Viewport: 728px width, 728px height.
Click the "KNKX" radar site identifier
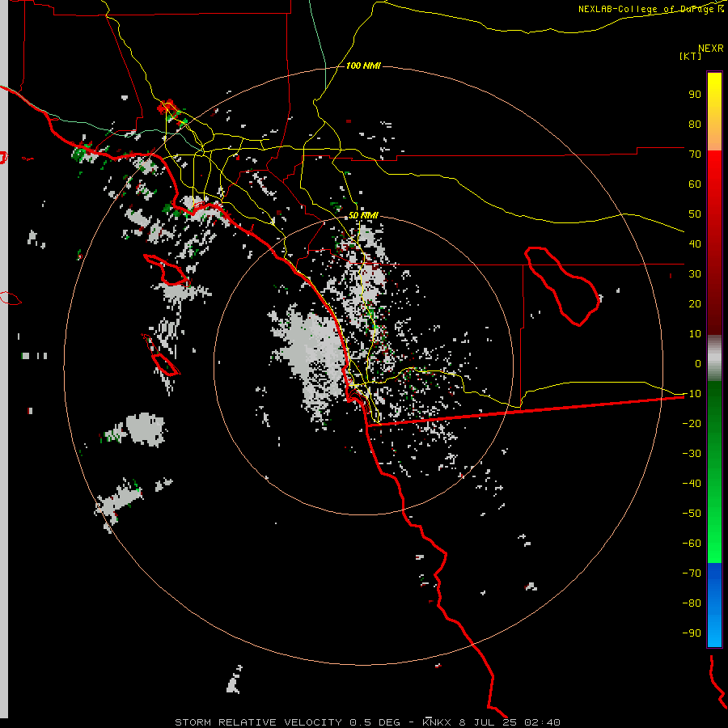(437, 722)
